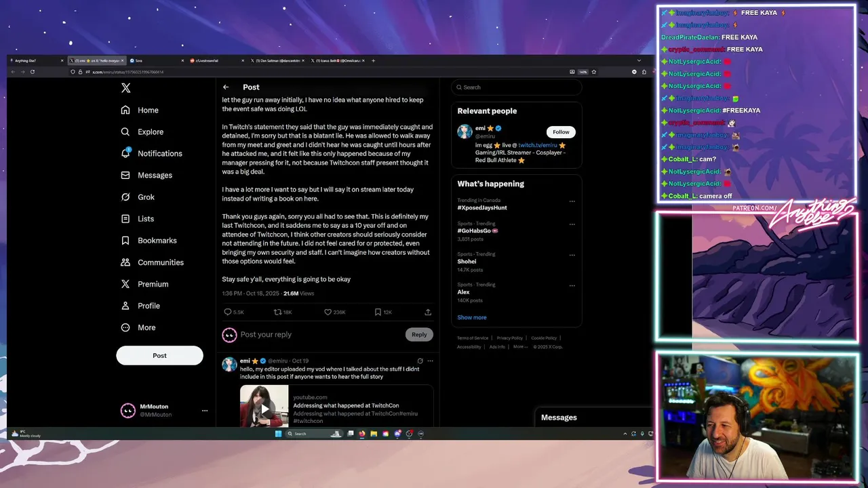Open Profile in X sidebar
868x488 pixels.
point(140,305)
